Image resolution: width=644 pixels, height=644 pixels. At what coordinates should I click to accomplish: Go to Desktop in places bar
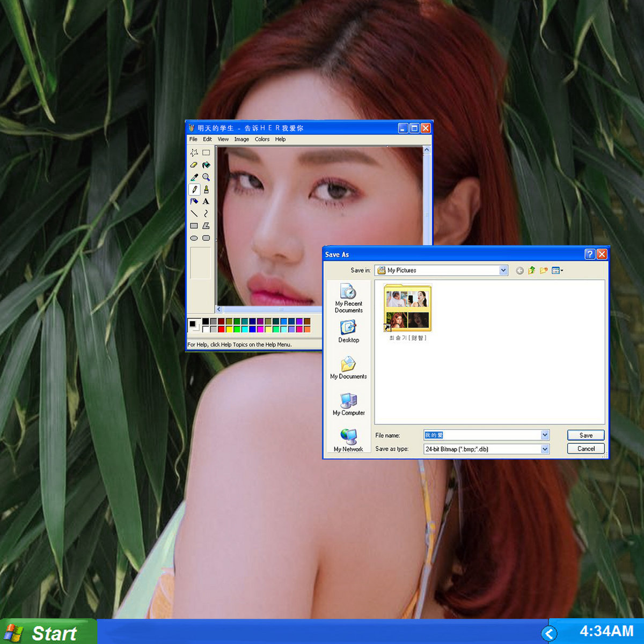(x=349, y=331)
